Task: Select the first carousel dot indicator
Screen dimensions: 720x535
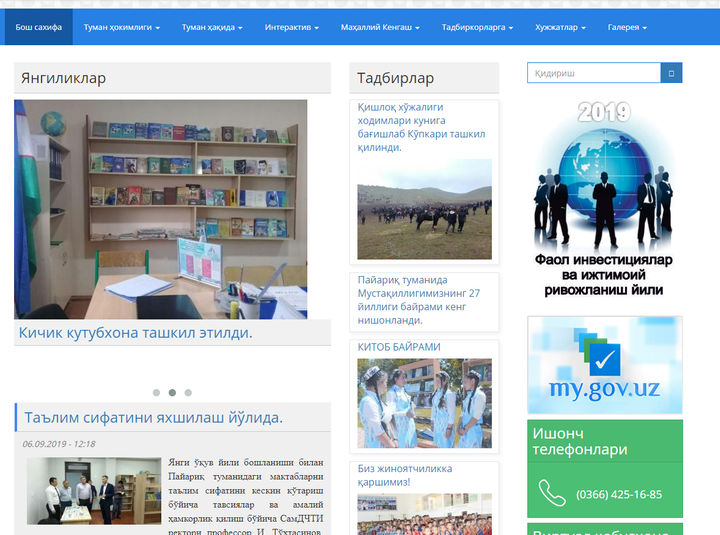Action: coord(156,393)
